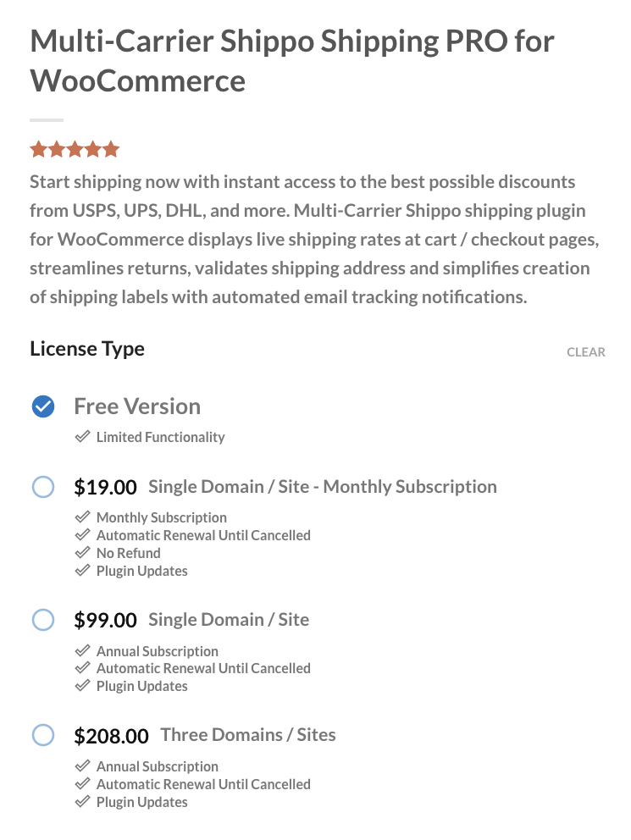The image size is (631, 840).
Task: Click the $99.00 price label
Action: (x=106, y=620)
